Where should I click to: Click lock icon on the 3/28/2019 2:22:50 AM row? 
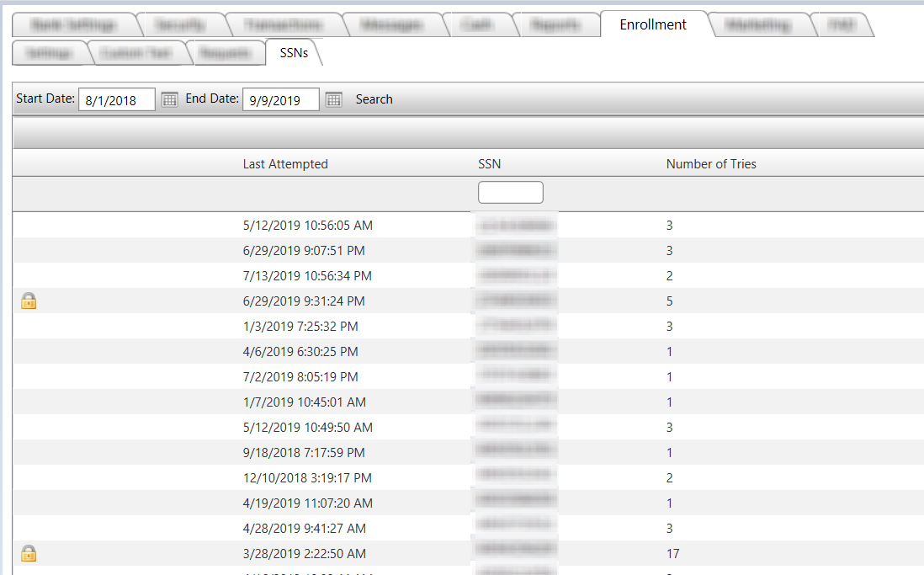coord(29,554)
